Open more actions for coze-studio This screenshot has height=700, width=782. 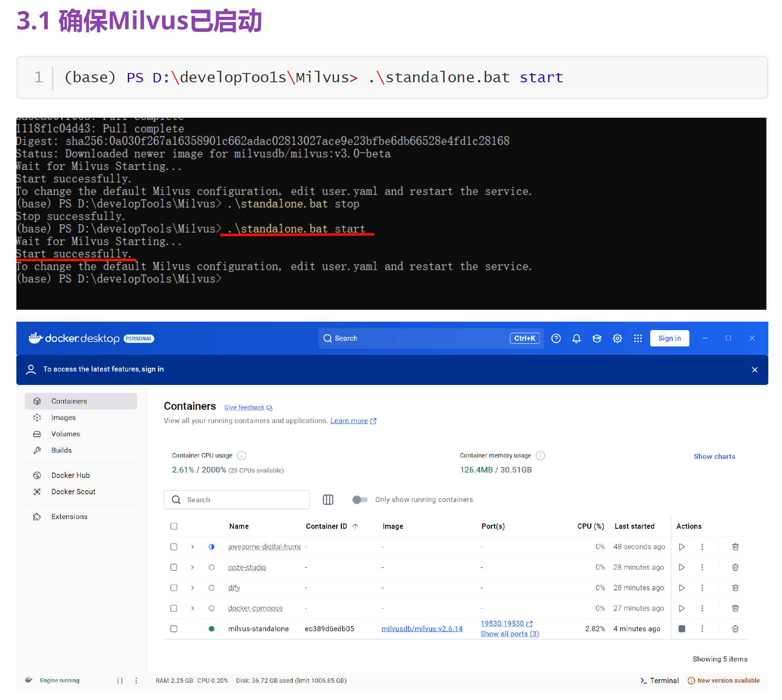[702, 567]
